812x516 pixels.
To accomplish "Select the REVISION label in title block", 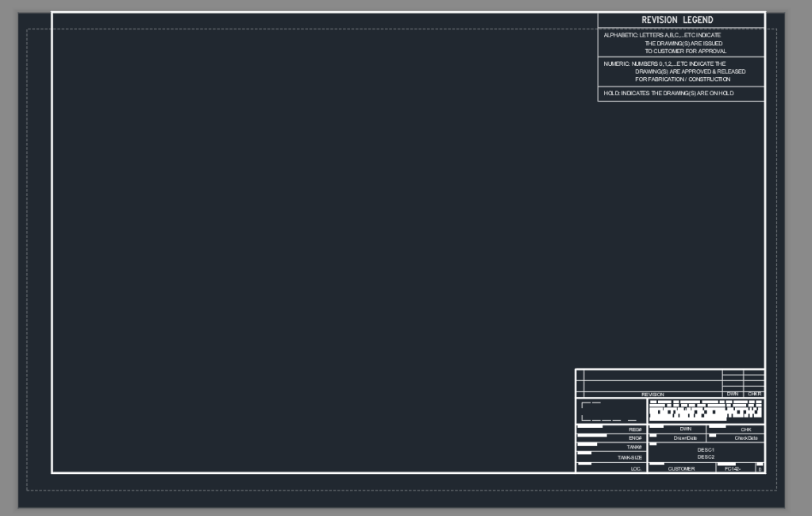I will [652, 394].
